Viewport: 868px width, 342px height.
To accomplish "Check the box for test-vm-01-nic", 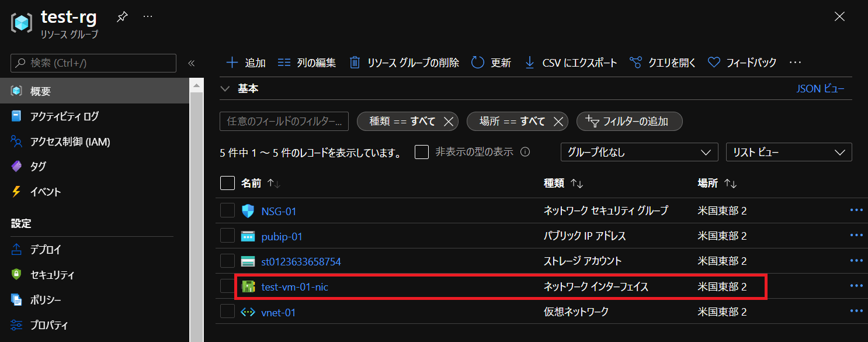I will coord(227,286).
